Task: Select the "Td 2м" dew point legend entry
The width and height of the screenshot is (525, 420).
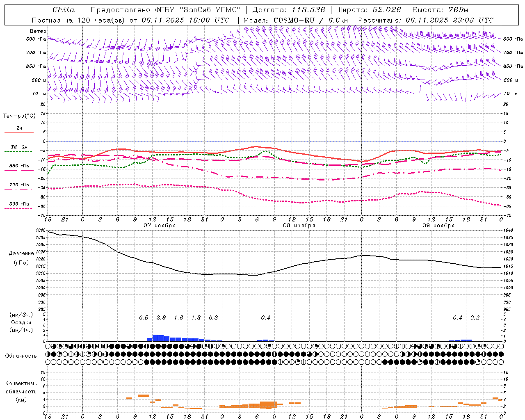Action: pyautogui.click(x=19, y=147)
